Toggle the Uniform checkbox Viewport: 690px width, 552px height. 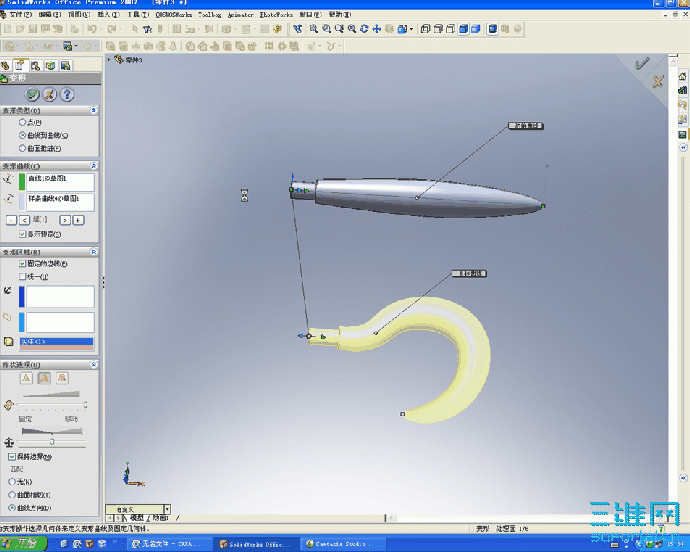[22, 276]
